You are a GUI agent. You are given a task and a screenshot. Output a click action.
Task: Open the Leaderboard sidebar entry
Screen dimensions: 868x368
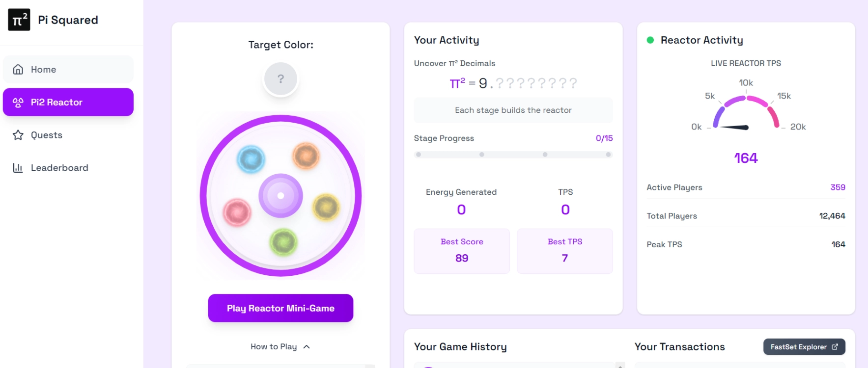68,168
